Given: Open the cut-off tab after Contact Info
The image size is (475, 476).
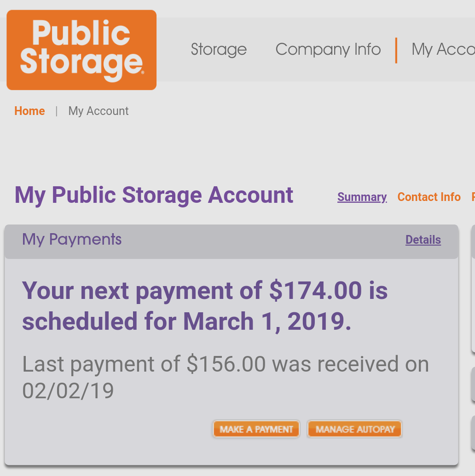Looking at the screenshot, I should coord(473,197).
